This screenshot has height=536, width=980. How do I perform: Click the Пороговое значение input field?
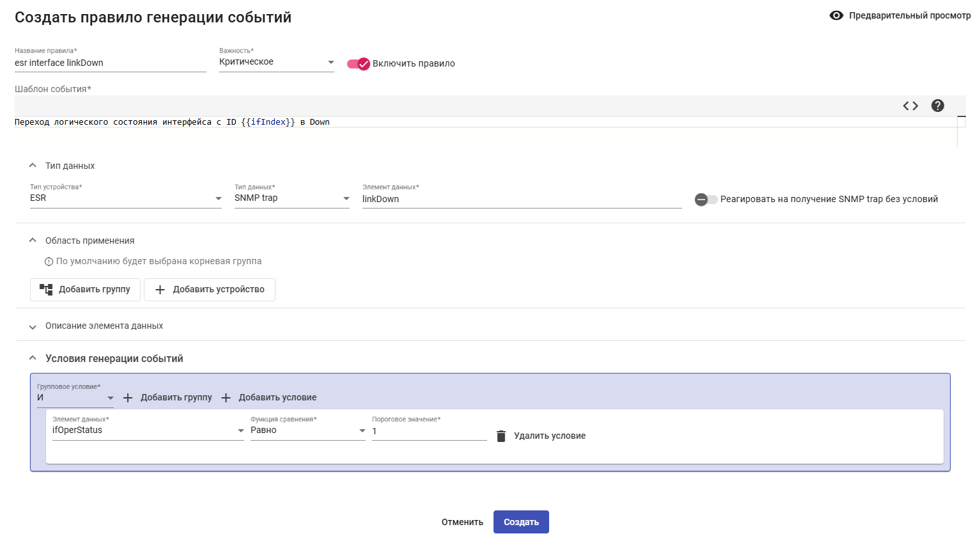click(x=429, y=431)
